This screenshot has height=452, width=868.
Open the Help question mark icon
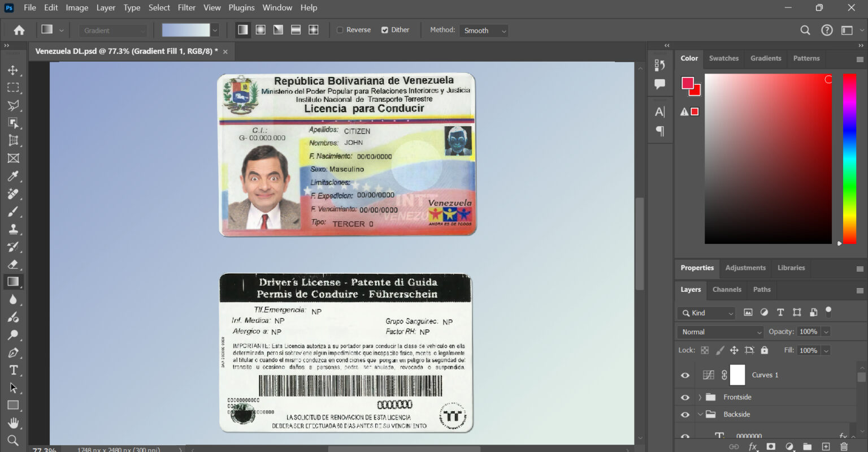point(827,31)
